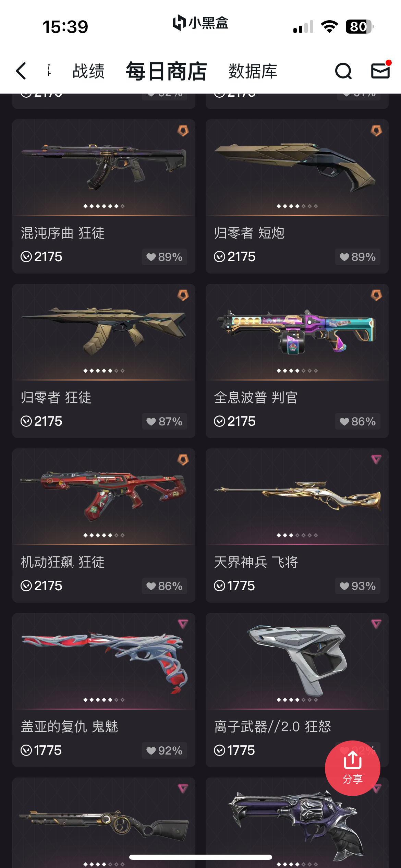Open the 机动狂飙 狂徒 skin title
This screenshot has height=868, width=401.
click(63, 562)
